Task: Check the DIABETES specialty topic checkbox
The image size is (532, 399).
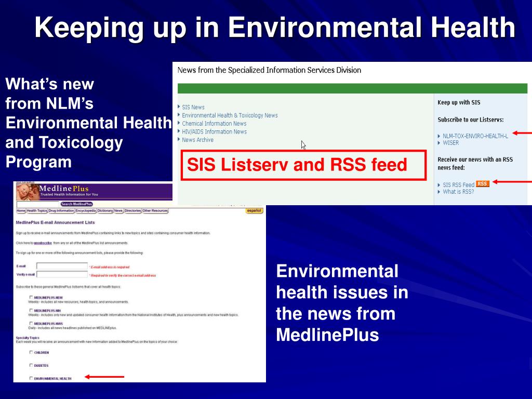Action: [x=31, y=365]
